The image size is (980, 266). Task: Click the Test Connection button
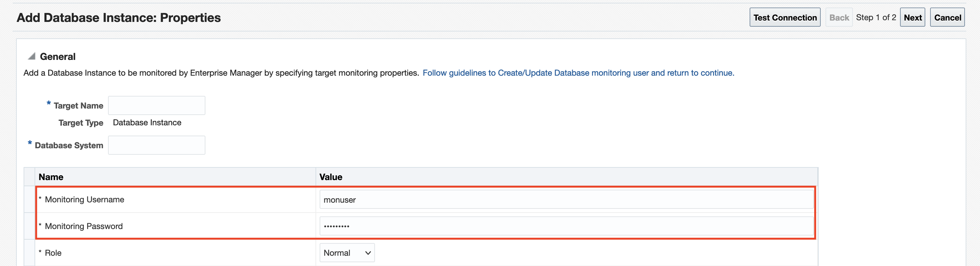coord(784,17)
